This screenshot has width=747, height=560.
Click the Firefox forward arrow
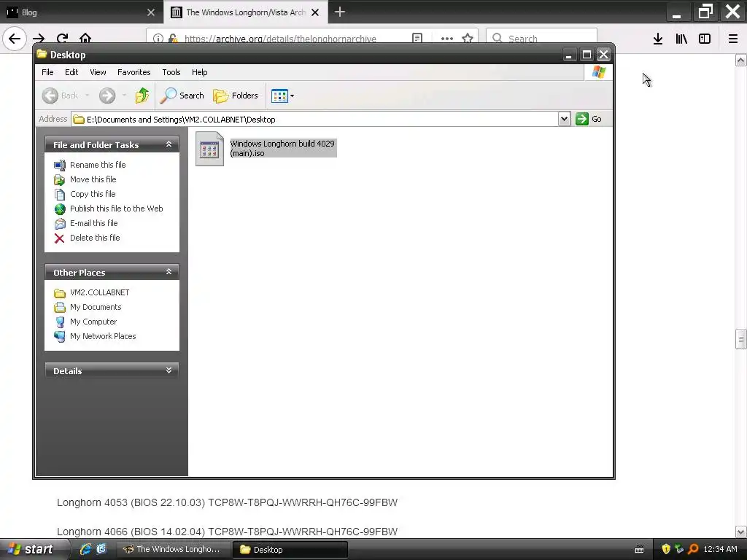coord(39,39)
